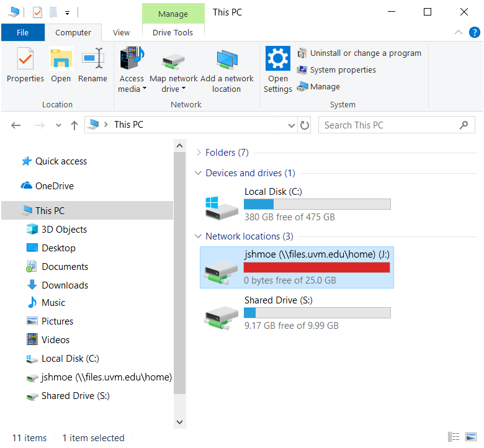Viewport: 484px width, 448px height.
Task: Click the red full J: drive bar
Action: tap(316, 267)
